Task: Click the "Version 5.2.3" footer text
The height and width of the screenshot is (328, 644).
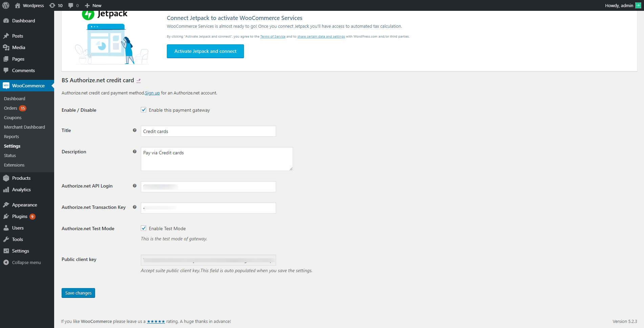Action: click(x=625, y=322)
